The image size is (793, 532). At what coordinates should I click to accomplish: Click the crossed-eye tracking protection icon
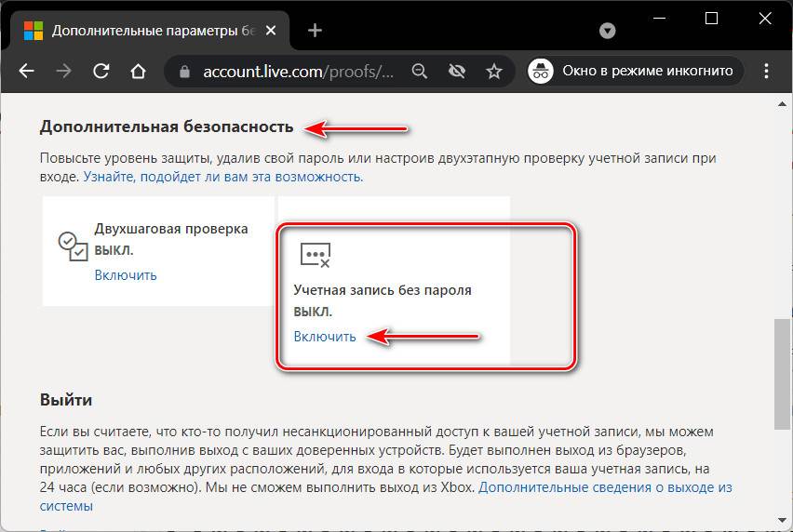(457, 71)
